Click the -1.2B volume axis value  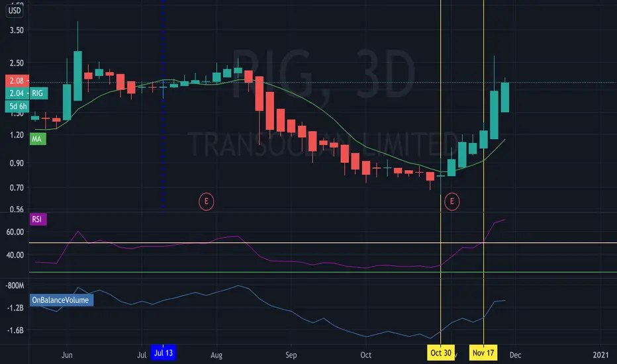click(15, 308)
